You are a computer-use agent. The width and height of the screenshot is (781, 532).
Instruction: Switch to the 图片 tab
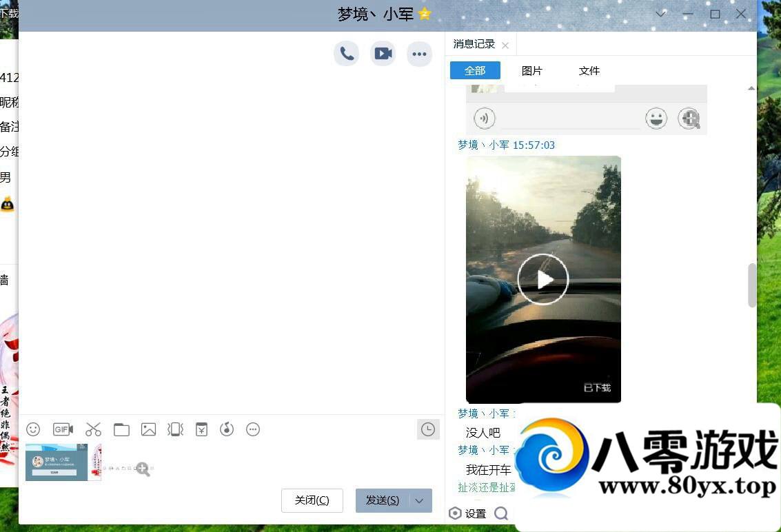point(533,70)
